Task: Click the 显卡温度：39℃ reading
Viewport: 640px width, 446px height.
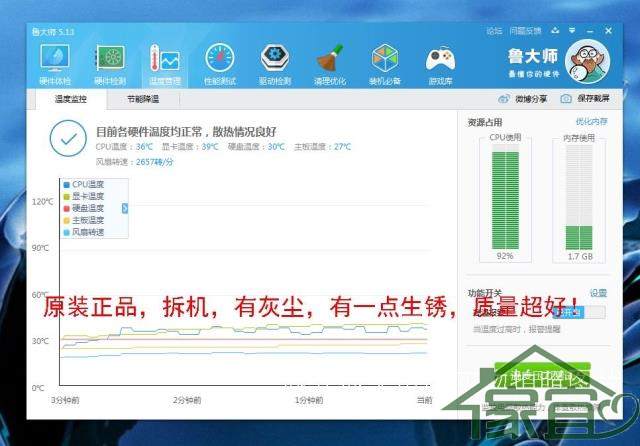Action: point(190,147)
